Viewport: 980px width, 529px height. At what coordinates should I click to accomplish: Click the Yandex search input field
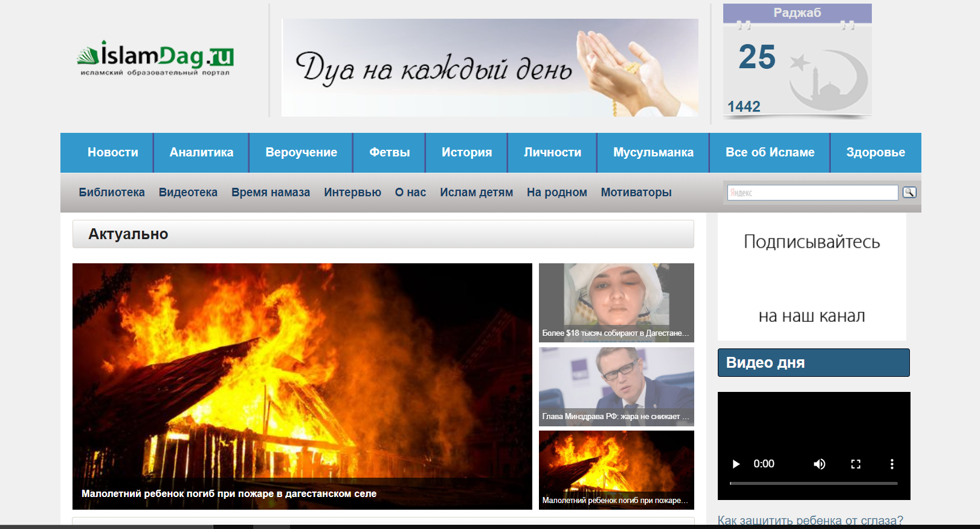point(812,193)
